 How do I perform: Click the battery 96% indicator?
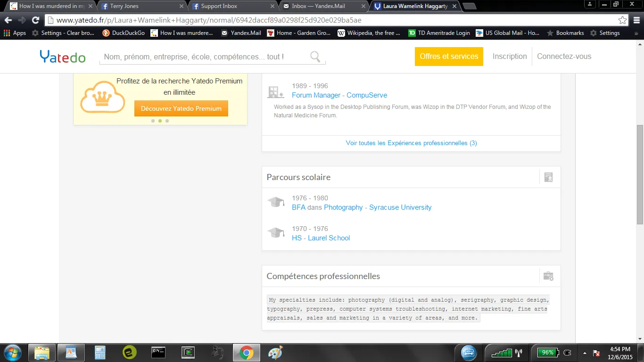[548, 353]
